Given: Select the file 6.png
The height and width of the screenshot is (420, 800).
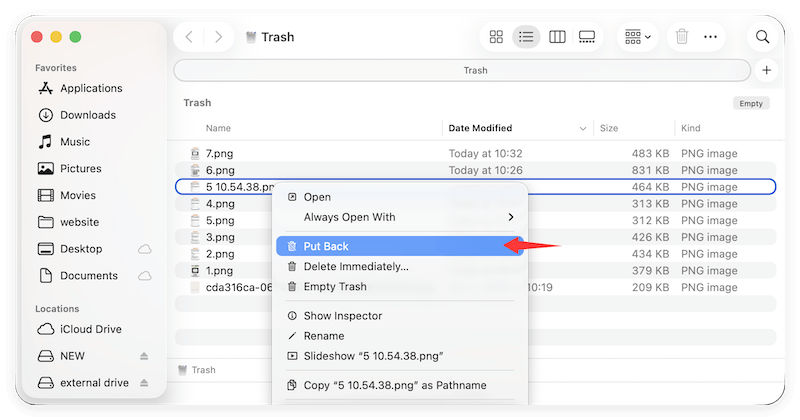Looking at the screenshot, I should (x=220, y=170).
